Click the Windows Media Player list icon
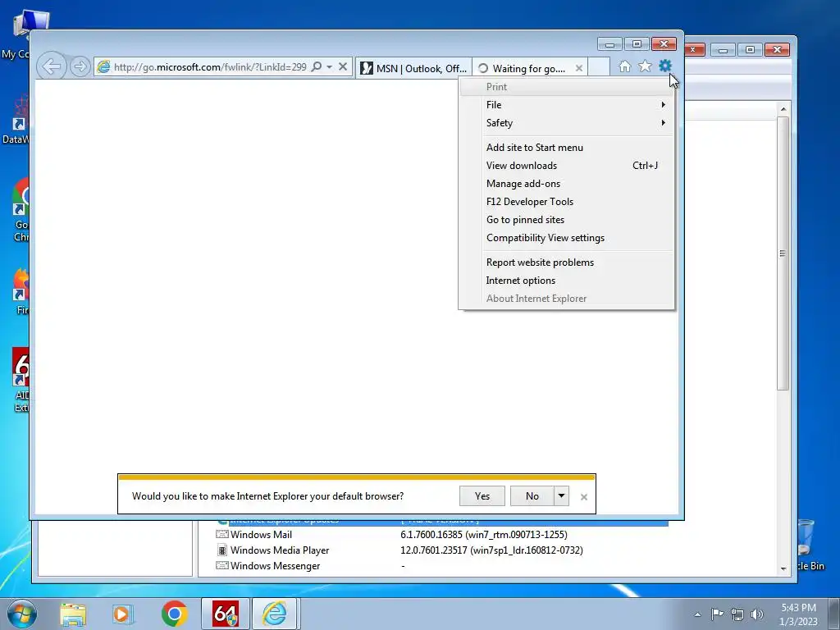The height and width of the screenshot is (630, 840). 221,550
